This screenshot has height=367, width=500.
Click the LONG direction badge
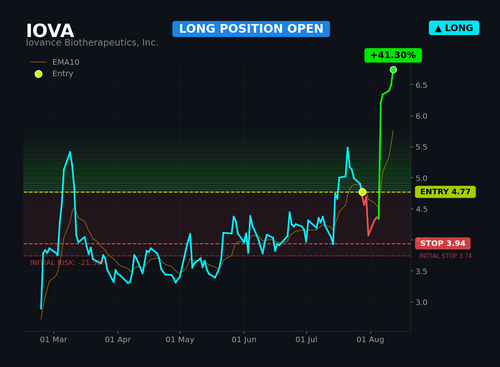pos(454,28)
